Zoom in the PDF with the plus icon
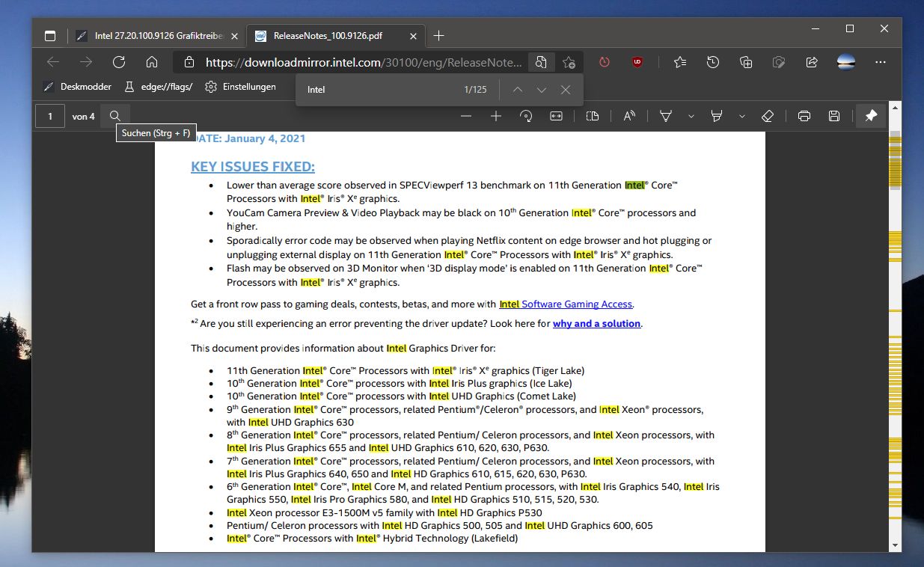The image size is (924, 567). coord(495,116)
